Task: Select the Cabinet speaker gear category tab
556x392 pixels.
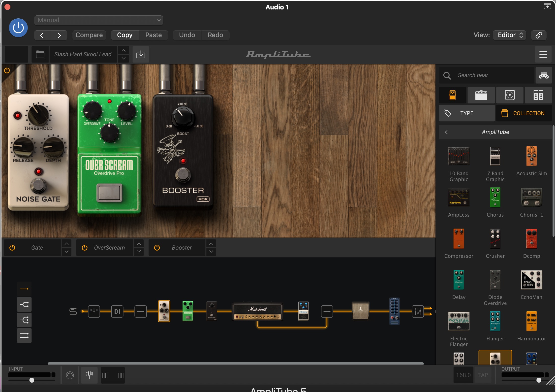Action: point(510,95)
